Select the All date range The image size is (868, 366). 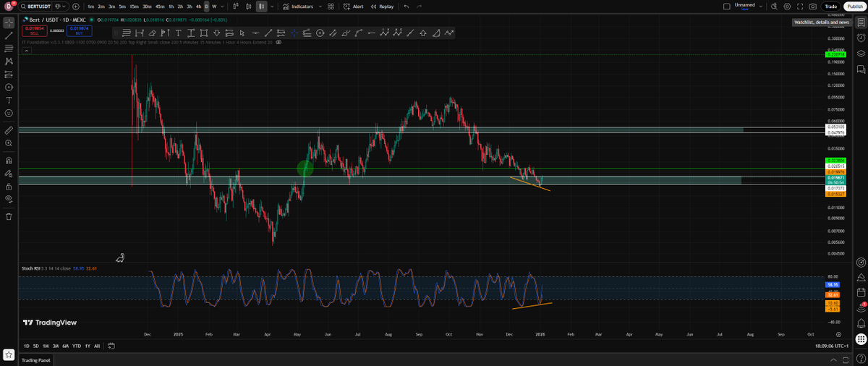coord(97,346)
